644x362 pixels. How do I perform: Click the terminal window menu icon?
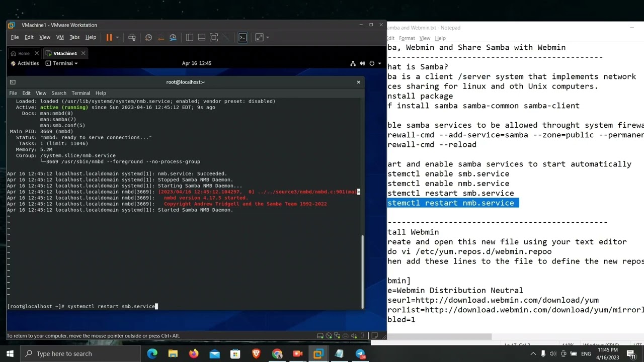tap(13, 82)
